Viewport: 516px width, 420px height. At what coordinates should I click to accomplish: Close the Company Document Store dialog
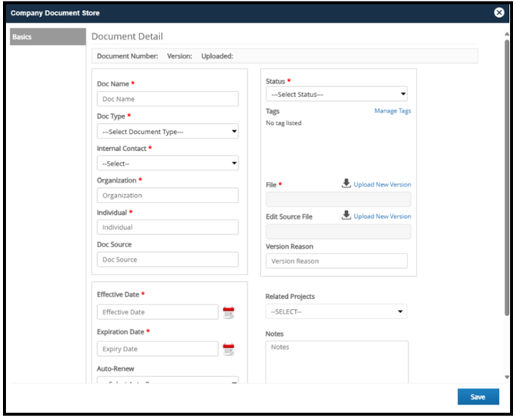[499, 12]
